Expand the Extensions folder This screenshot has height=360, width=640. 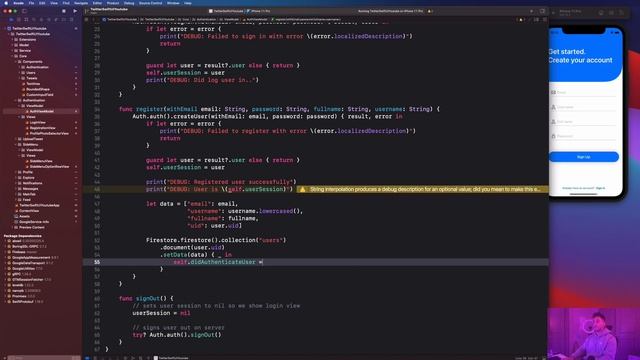[x=12, y=40]
